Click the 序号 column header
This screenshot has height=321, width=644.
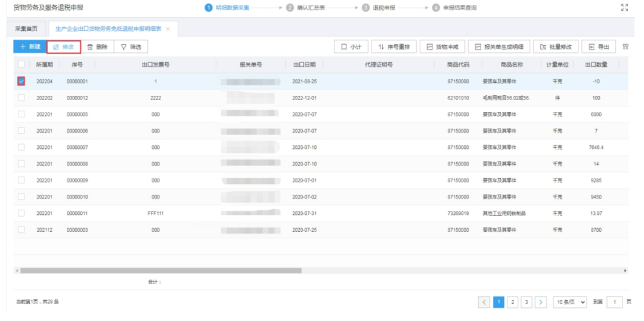(77, 64)
